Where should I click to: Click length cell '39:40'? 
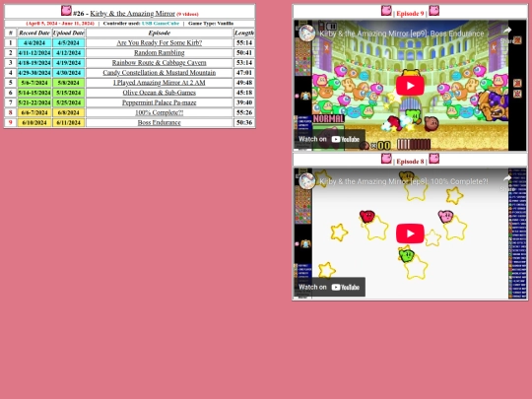click(244, 102)
